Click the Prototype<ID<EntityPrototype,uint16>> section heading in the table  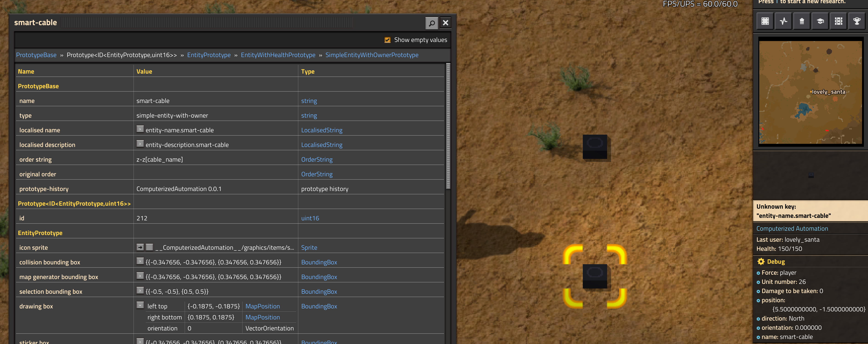click(74, 203)
